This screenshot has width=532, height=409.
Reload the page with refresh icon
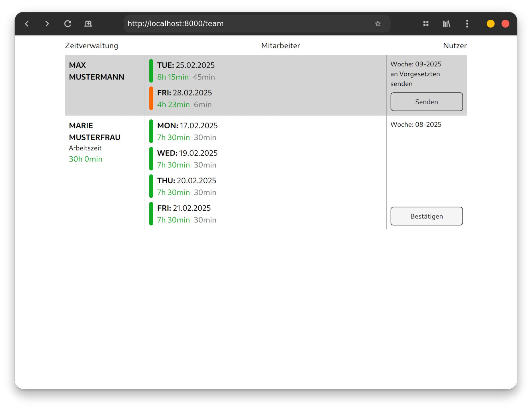(68, 24)
